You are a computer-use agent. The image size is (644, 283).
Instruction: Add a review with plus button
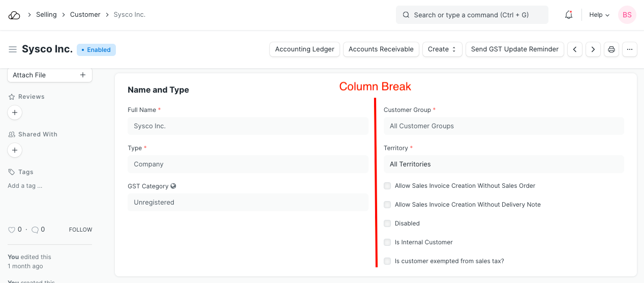[15, 112]
